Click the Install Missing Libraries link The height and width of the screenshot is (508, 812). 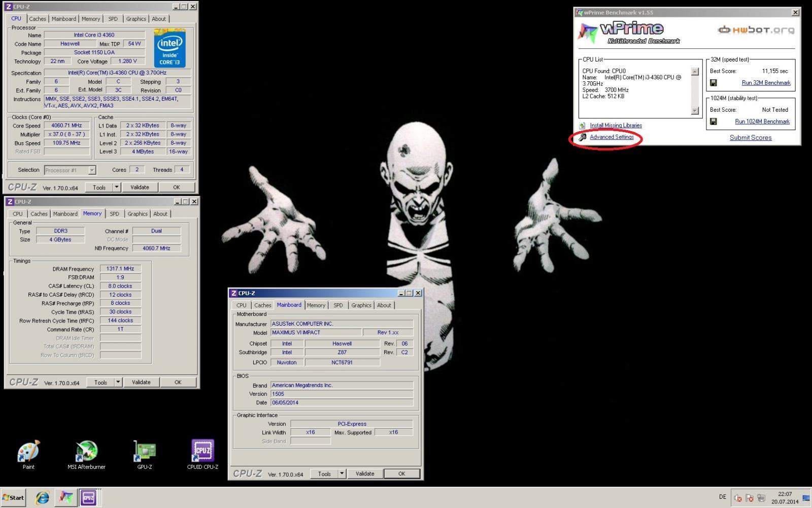click(x=616, y=125)
